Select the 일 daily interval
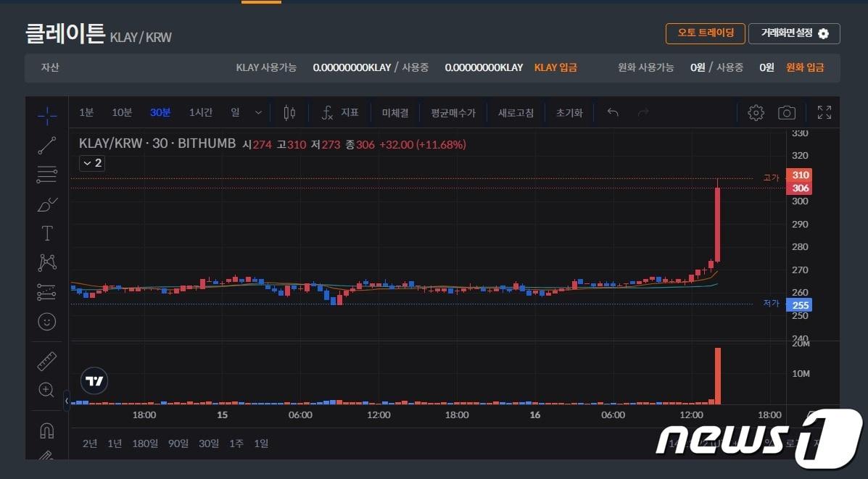 [x=235, y=113]
